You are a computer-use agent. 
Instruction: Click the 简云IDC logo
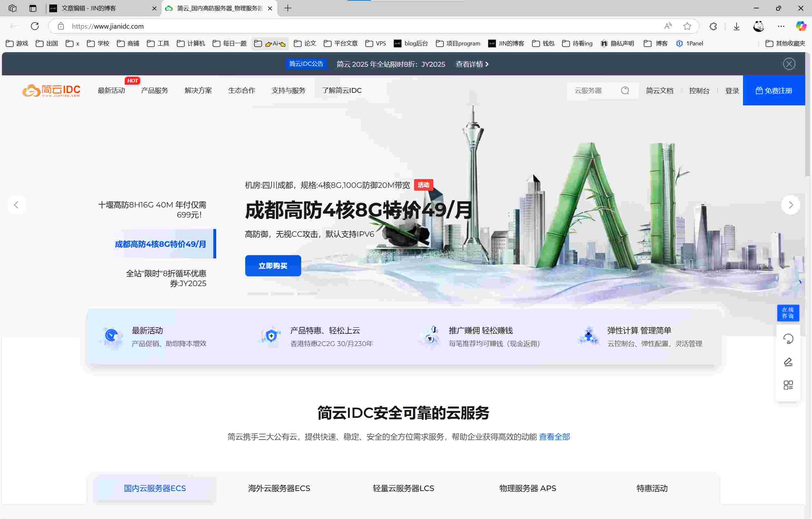(51, 91)
